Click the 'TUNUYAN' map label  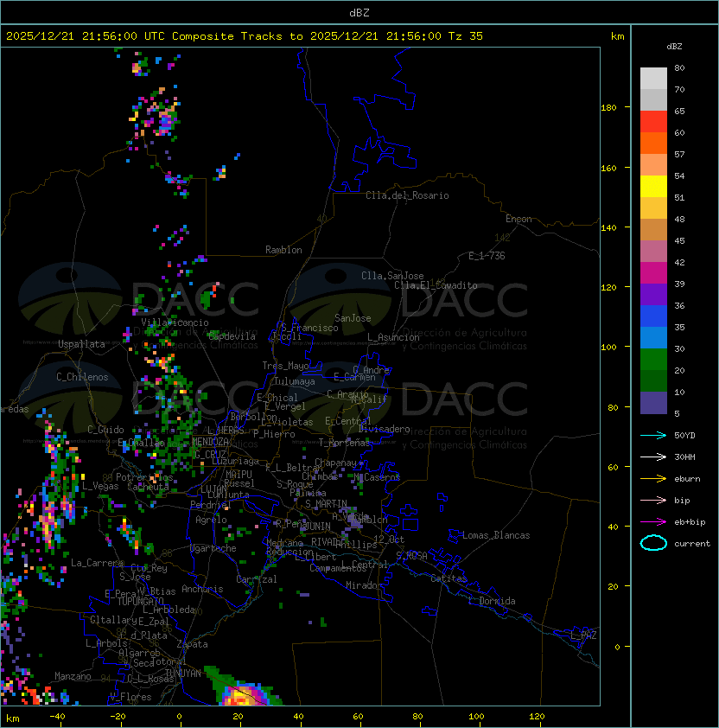pos(183,674)
